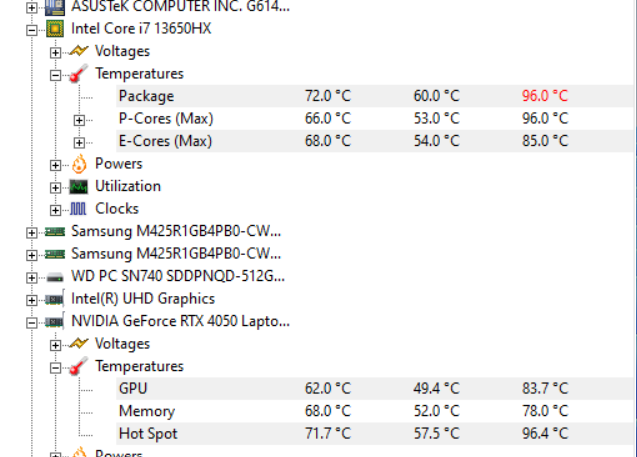This screenshot has height=457, width=637.
Task: Click the first Samsung memory module icon
Action: [x=56, y=231]
